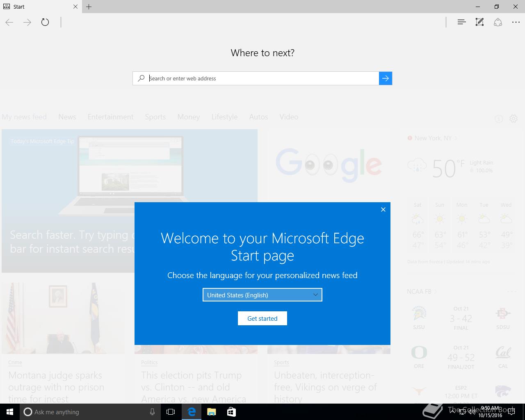Switch to the Video tab
The height and width of the screenshot is (420, 525).
289,117
